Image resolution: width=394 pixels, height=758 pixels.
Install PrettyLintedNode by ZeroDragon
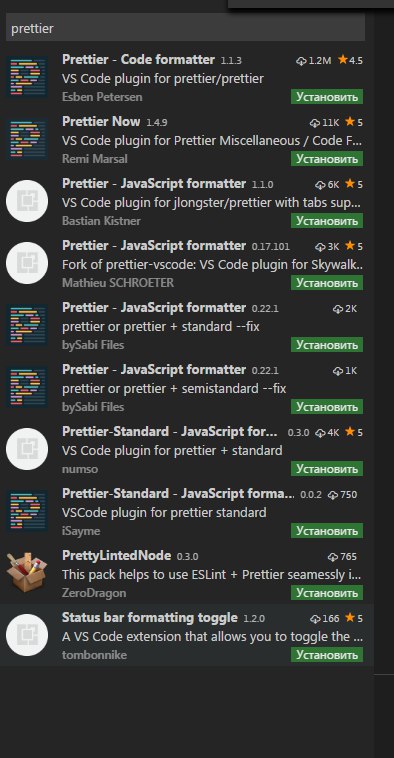point(327,593)
